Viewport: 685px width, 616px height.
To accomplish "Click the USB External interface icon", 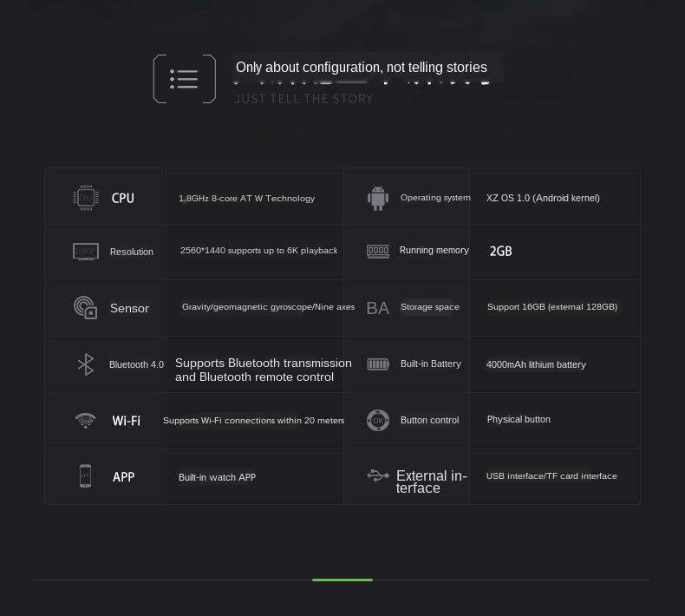I will [378, 475].
